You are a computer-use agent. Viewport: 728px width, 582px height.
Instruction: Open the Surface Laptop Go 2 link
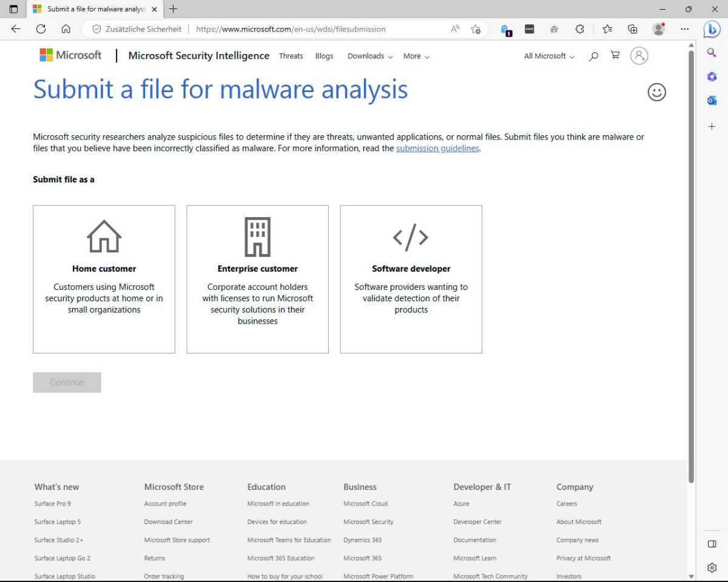pos(62,558)
